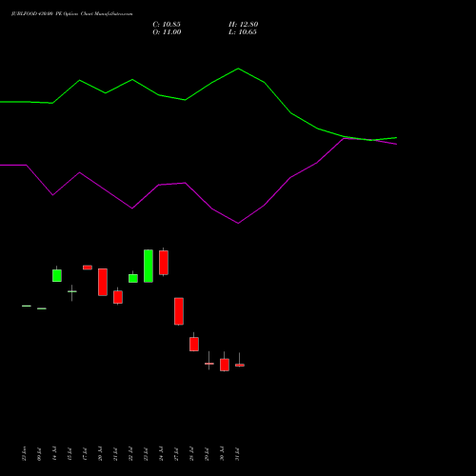
Task: Click the '20 Jul' date axis label
Action: 100,454
